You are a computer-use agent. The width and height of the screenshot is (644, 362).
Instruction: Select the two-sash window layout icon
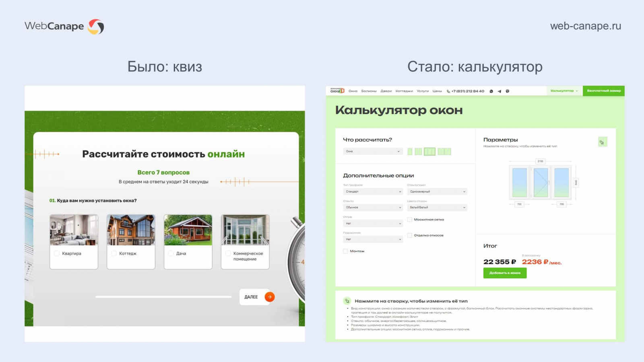[x=418, y=152]
